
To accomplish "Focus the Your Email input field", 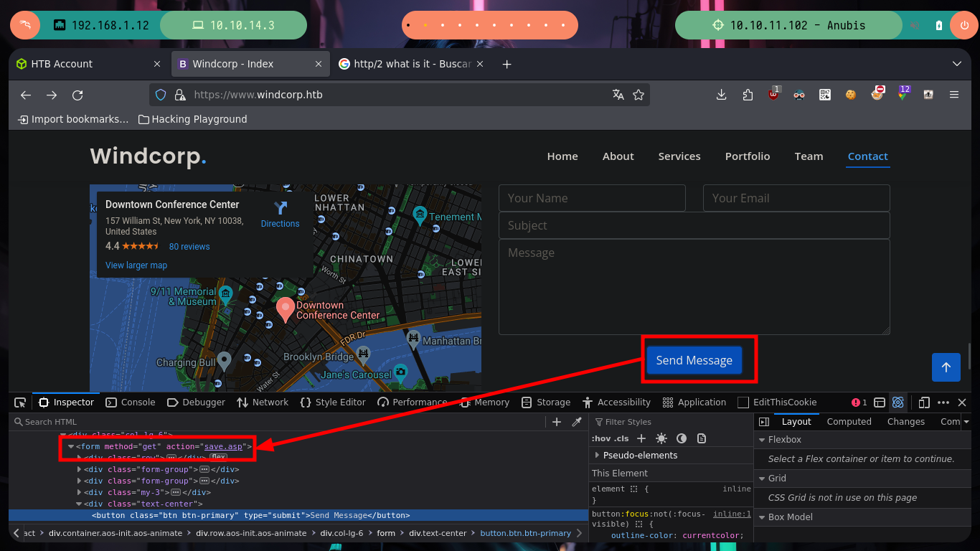I will point(796,198).
